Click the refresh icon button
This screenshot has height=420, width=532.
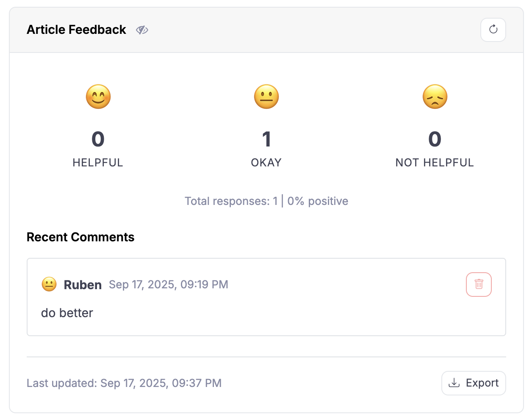[x=493, y=30]
